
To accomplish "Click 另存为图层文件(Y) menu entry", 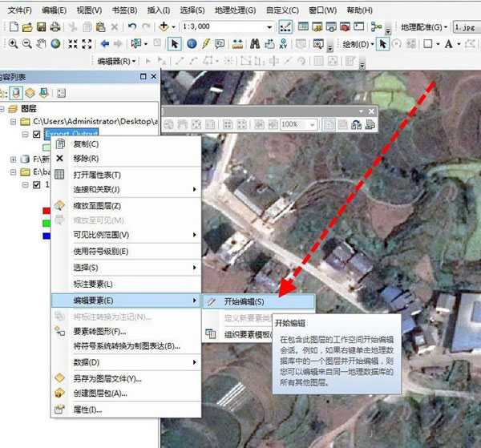I will coord(107,378).
